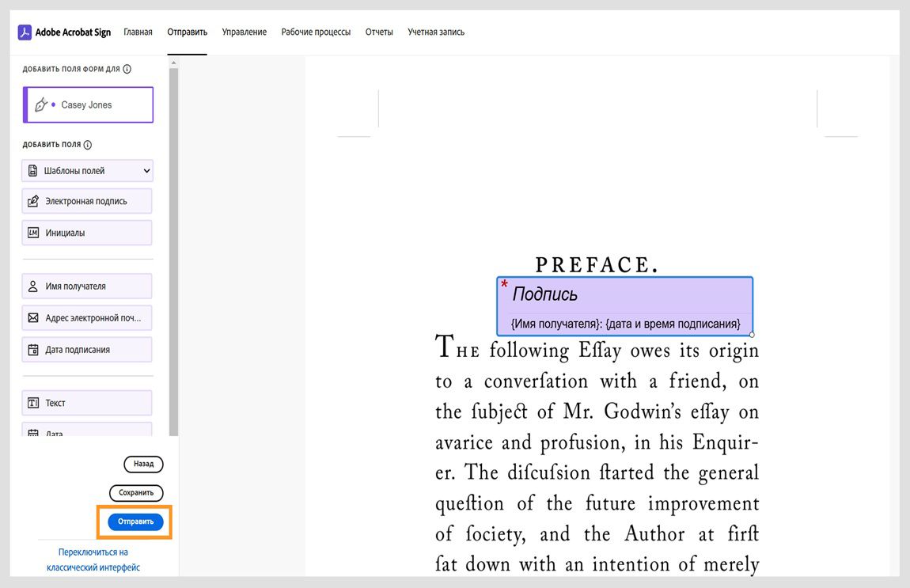Click the field panel scrollbar
Screen dimensions: 910x588
tap(173, 252)
